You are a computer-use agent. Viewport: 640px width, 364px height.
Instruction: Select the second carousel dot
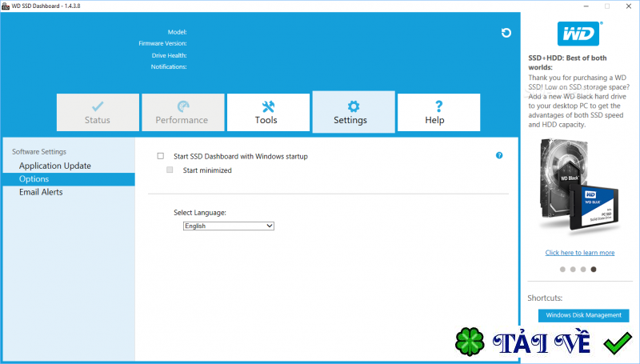573,270
